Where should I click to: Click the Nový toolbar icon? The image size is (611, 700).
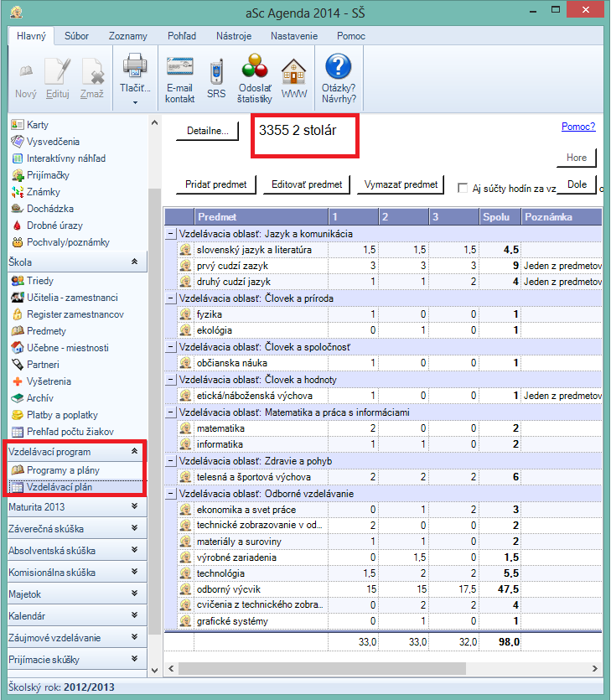(26, 71)
